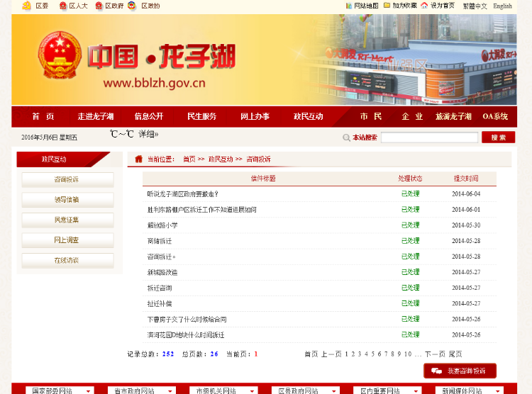Open 在线访谈 sidebar button
The height and width of the screenshot is (394, 532).
(x=67, y=261)
